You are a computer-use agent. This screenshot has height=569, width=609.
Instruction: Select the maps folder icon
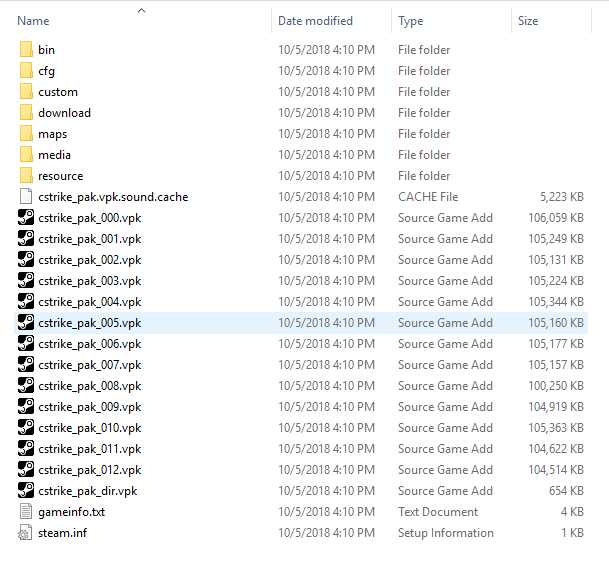click(26, 134)
